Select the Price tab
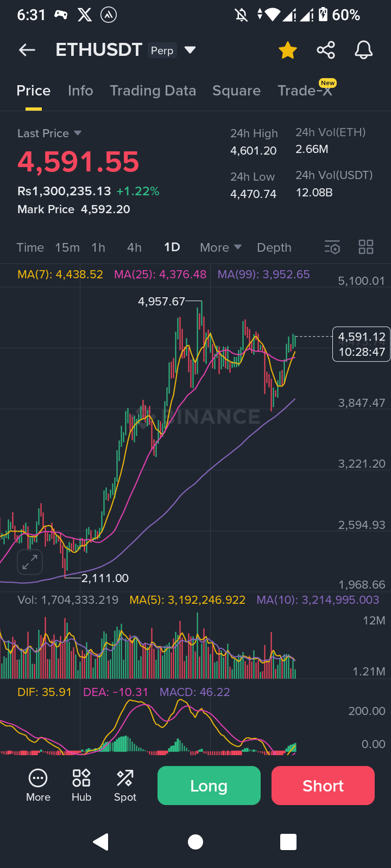 34,91
